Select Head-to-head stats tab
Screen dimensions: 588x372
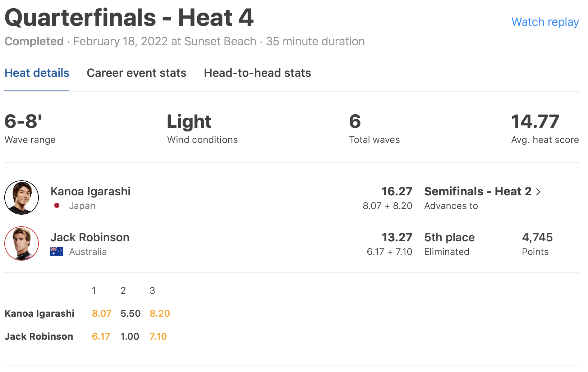coord(257,73)
